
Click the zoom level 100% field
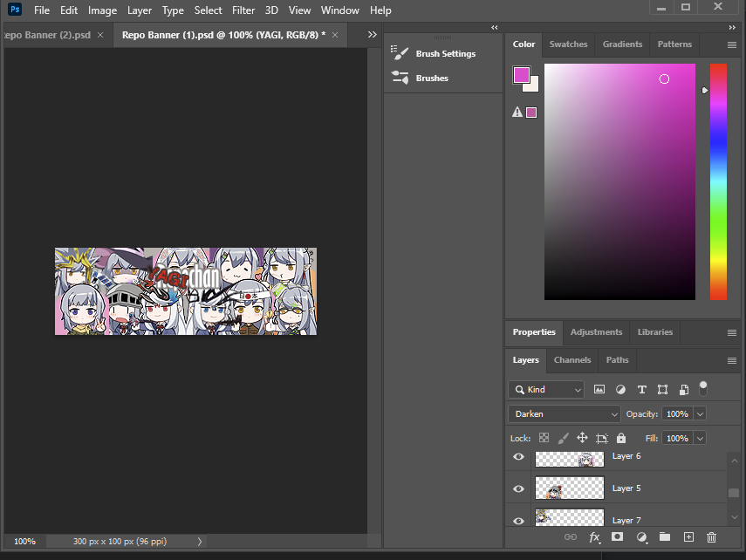[24, 542]
